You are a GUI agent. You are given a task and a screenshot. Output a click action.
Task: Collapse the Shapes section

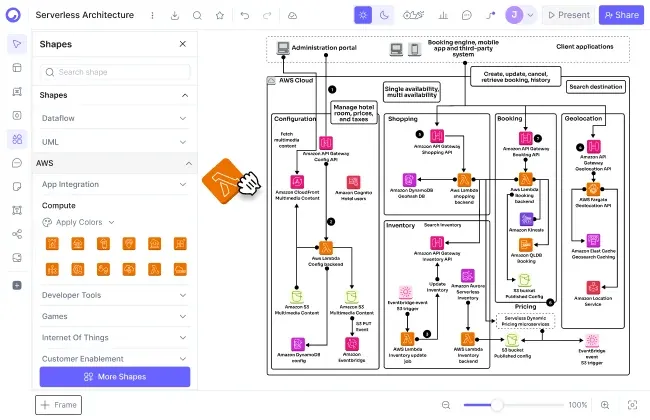click(x=185, y=95)
